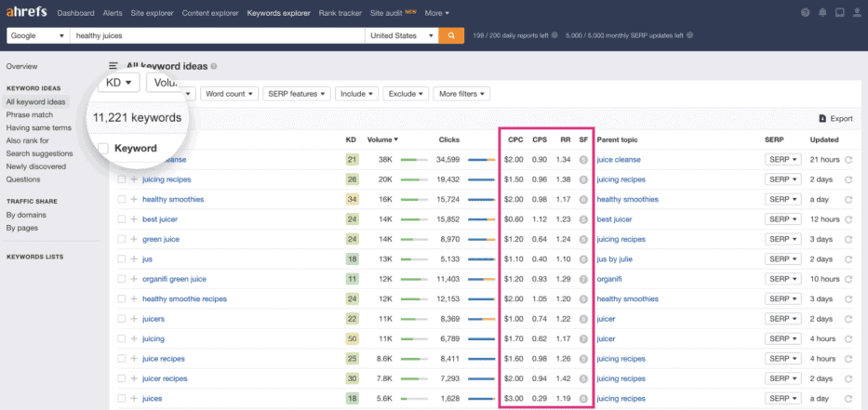Add juice recipes keyword with plus icon
Image resolution: width=868 pixels, height=410 pixels.
pyautogui.click(x=133, y=359)
